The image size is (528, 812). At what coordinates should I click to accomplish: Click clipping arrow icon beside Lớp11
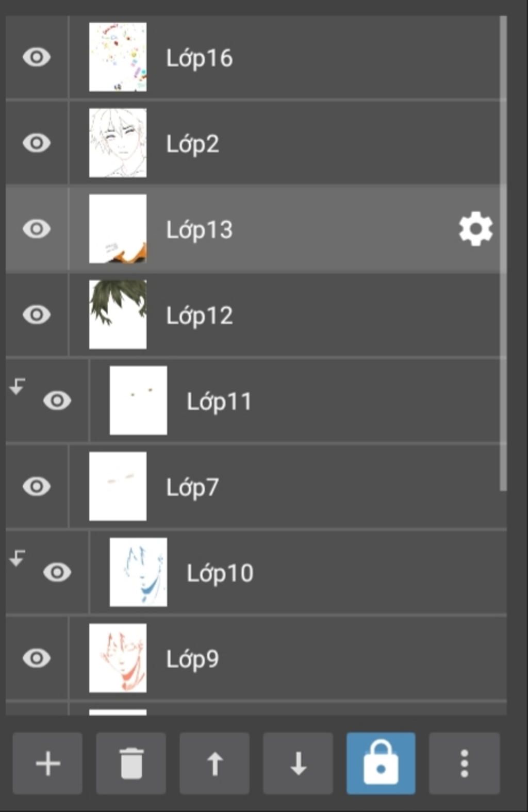click(x=18, y=386)
